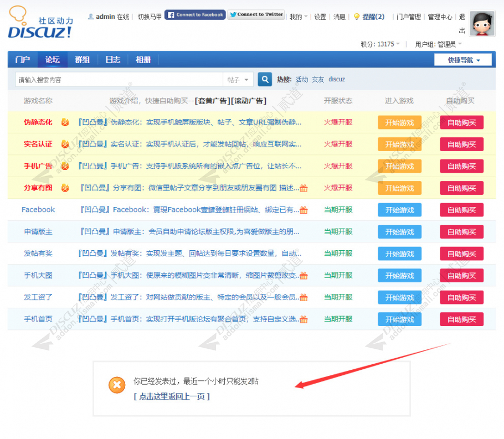Open the 帖子 search type dropdown
Image resolution: width=504 pixels, height=439 pixels.
click(x=238, y=79)
